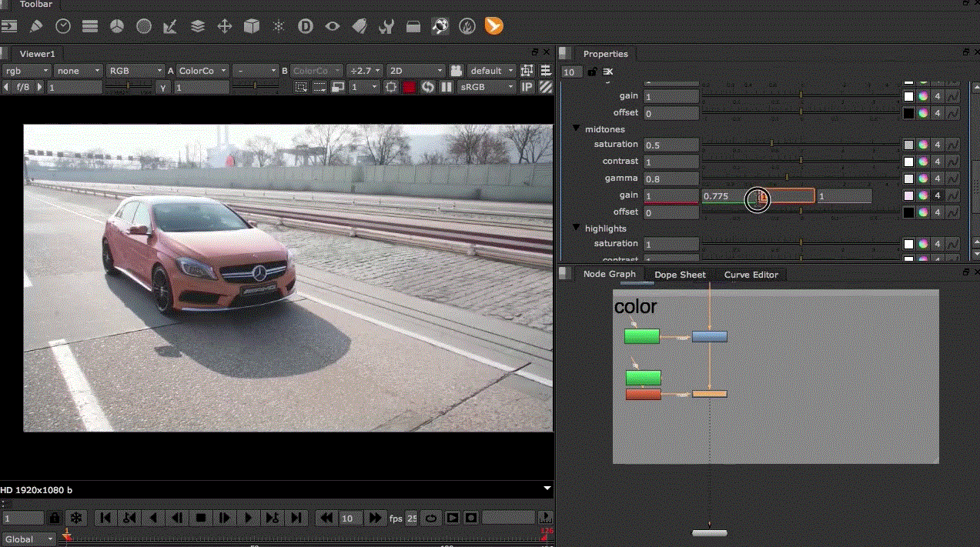Screen dimensions: 980x547
Task: Open the Channel nodes stacked bars icon
Action: pos(90,26)
